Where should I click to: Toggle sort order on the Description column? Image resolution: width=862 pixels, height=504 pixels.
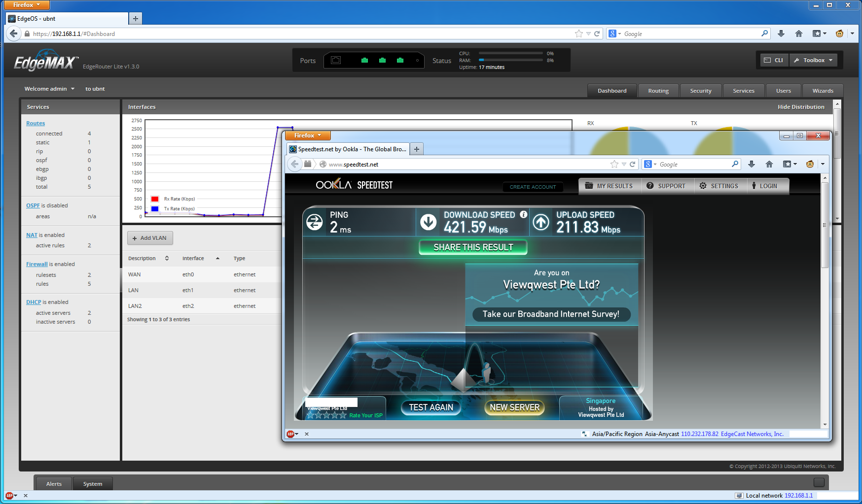pyautogui.click(x=167, y=258)
